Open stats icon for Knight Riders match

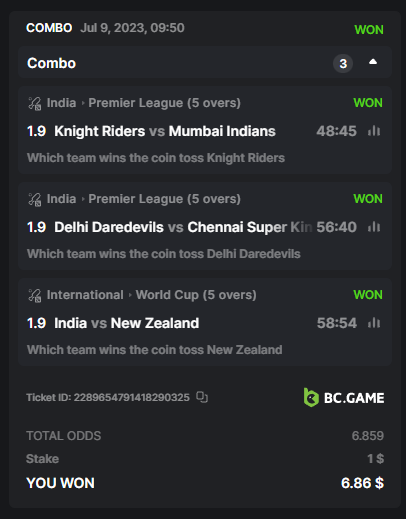click(374, 131)
